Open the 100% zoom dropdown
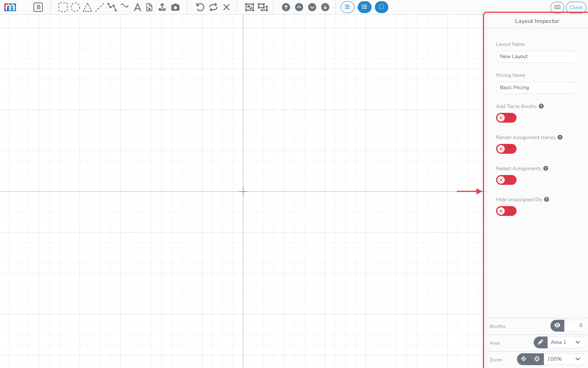Viewport: 588px width, 368px height. click(565, 359)
